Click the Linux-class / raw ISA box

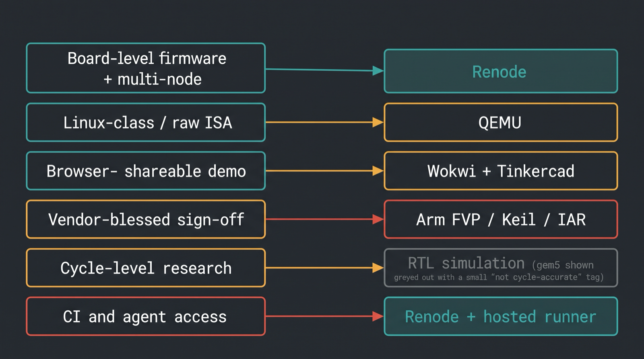[146, 122]
